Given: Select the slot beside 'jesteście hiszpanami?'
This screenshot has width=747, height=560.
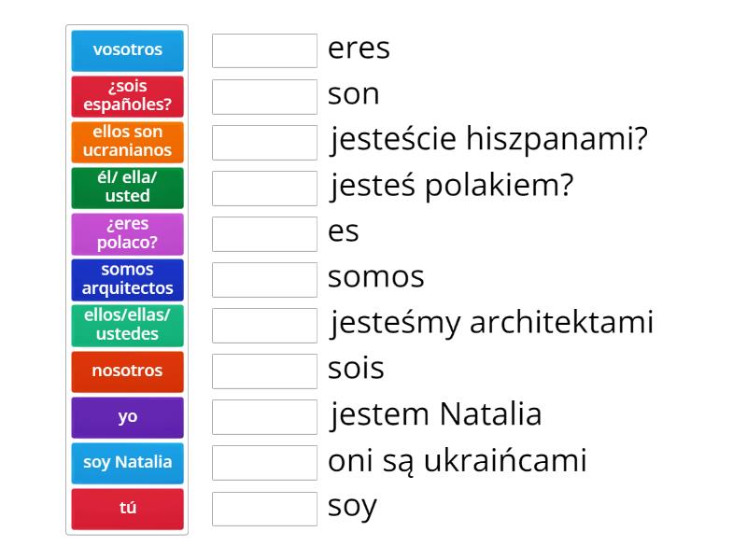Looking at the screenshot, I should (265, 143).
